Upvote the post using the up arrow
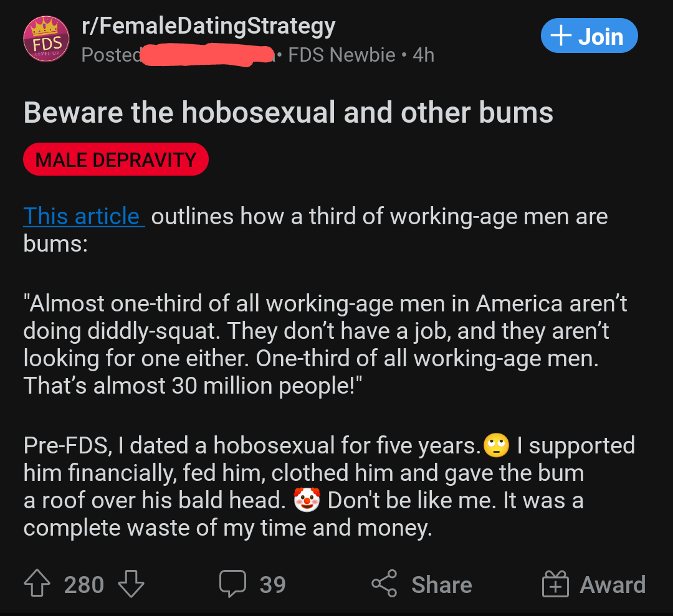Image resolution: width=673 pixels, height=616 pixels. [37, 584]
